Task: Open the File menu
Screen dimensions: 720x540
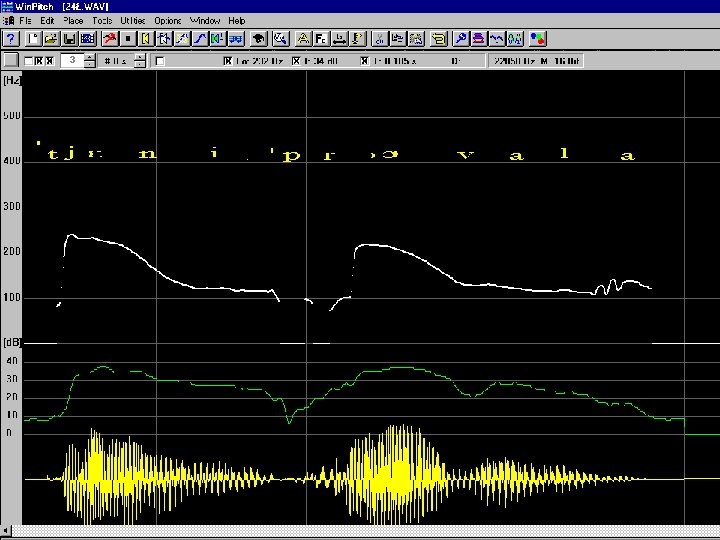Action: [x=25, y=21]
